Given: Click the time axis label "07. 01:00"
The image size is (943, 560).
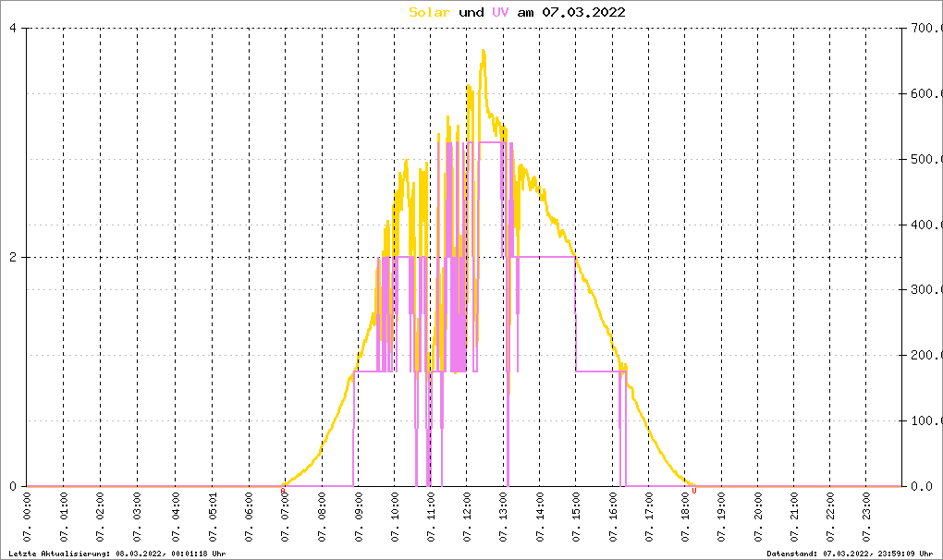Looking at the screenshot, I should click(x=64, y=517).
